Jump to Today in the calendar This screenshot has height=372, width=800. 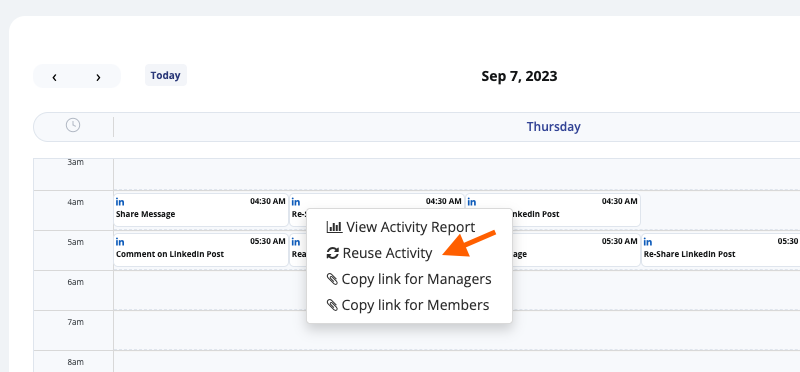click(x=166, y=75)
